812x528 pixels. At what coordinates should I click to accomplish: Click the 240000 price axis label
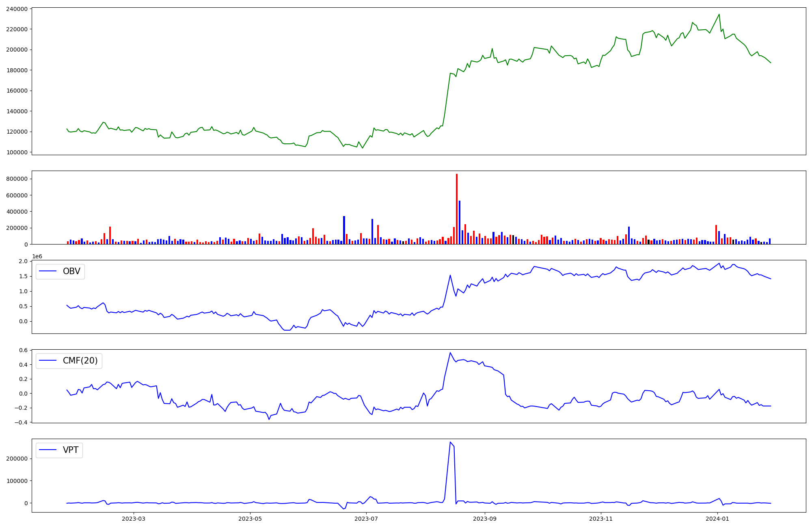coord(17,9)
